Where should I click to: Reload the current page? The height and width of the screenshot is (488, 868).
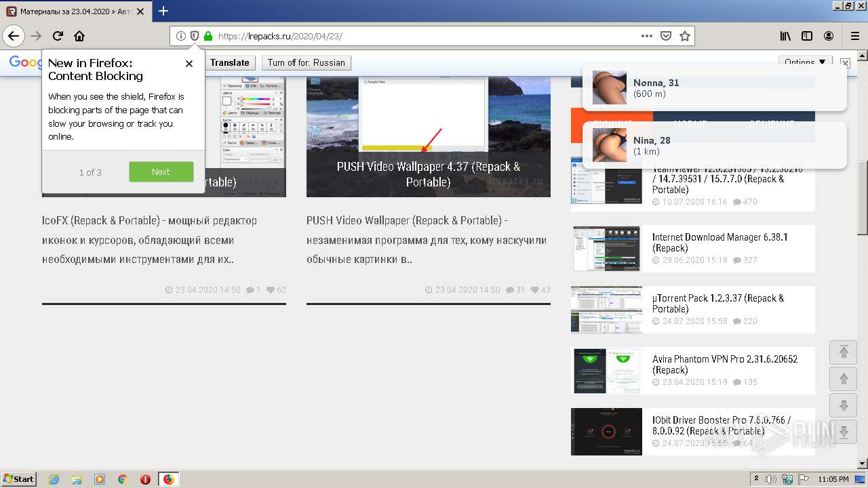(58, 36)
